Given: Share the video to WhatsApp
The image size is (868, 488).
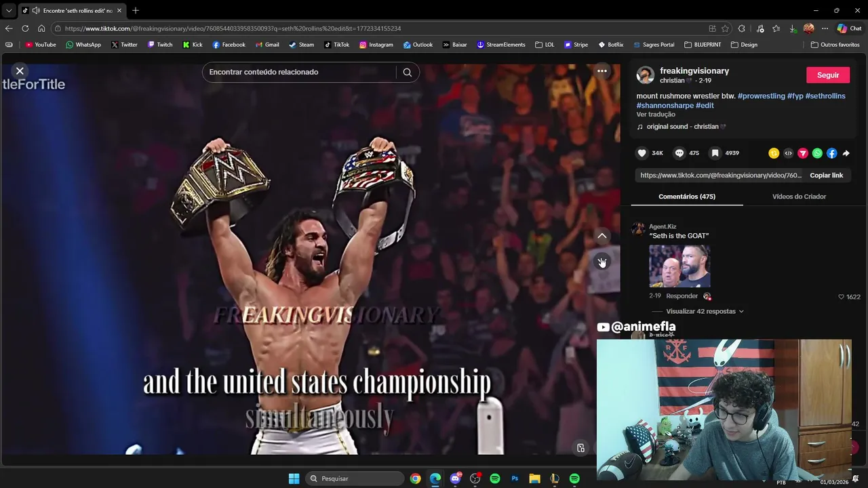Looking at the screenshot, I should (817, 153).
